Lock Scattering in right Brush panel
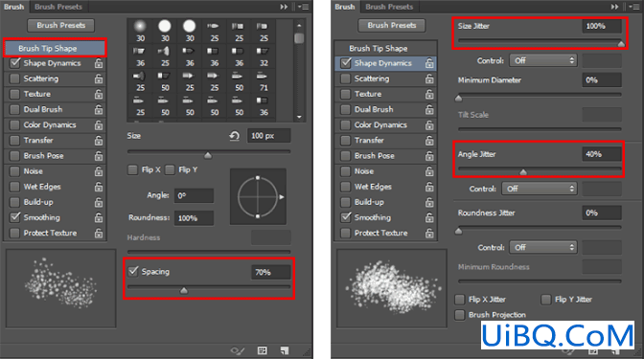This screenshot has height=359, width=644. (429, 79)
